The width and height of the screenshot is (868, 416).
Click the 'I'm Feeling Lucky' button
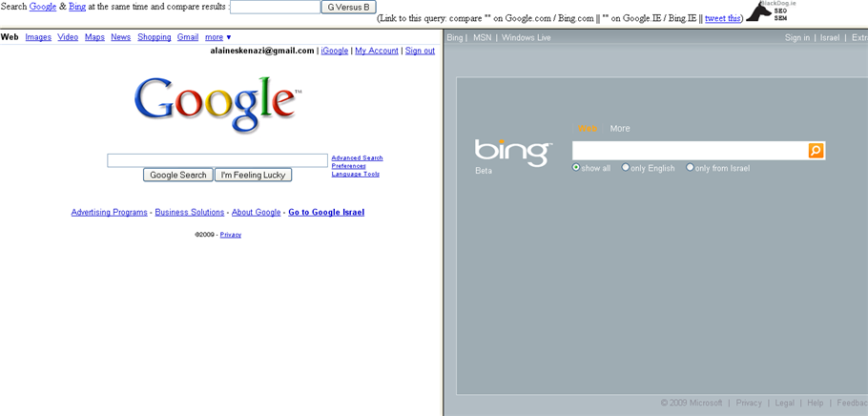click(253, 175)
